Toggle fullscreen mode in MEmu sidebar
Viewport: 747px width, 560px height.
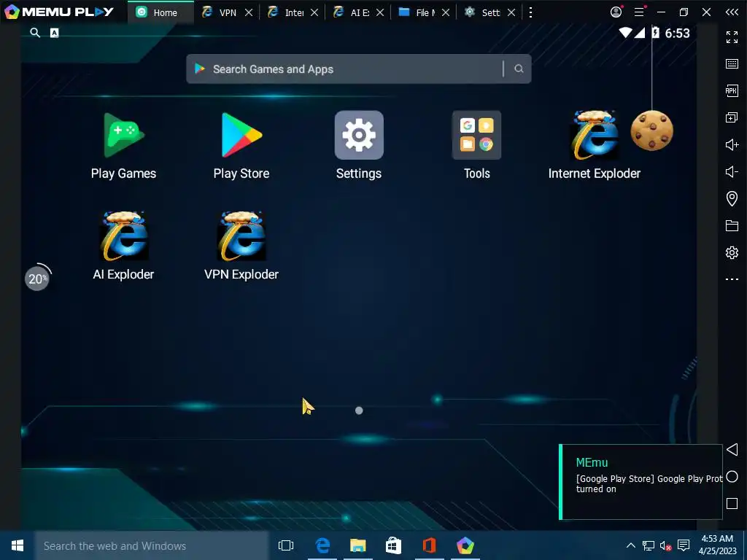tap(732, 36)
